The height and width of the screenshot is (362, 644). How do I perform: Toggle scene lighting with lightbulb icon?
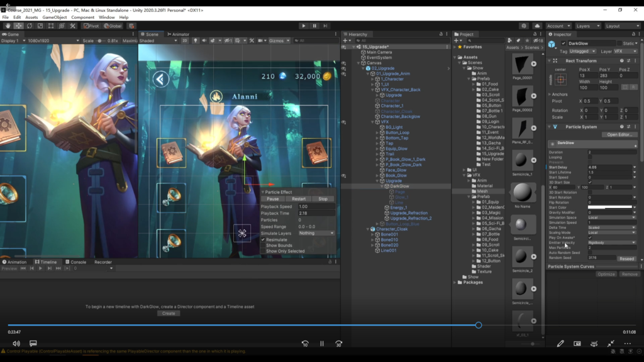pyautogui.click(x=196, y=40)
